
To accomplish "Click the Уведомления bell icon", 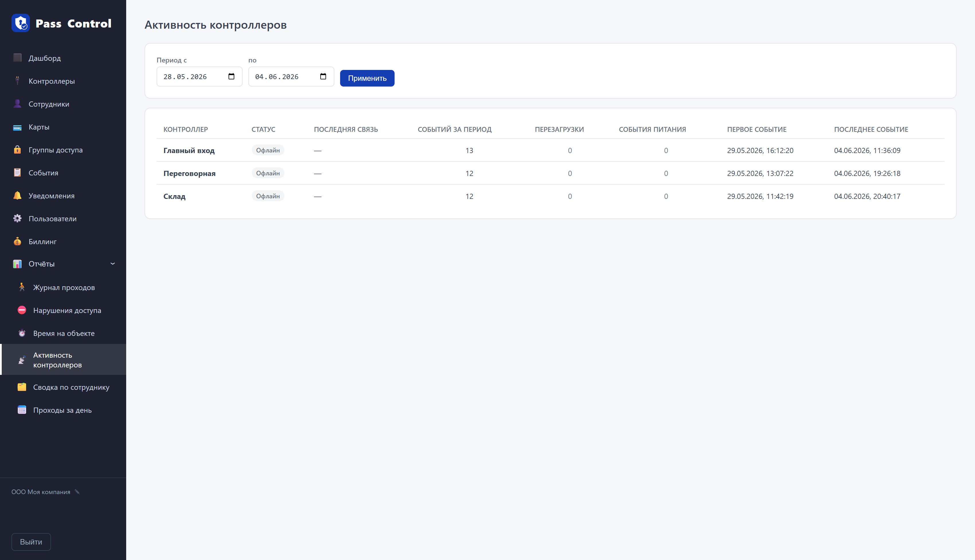I will [x=17, y=195].
